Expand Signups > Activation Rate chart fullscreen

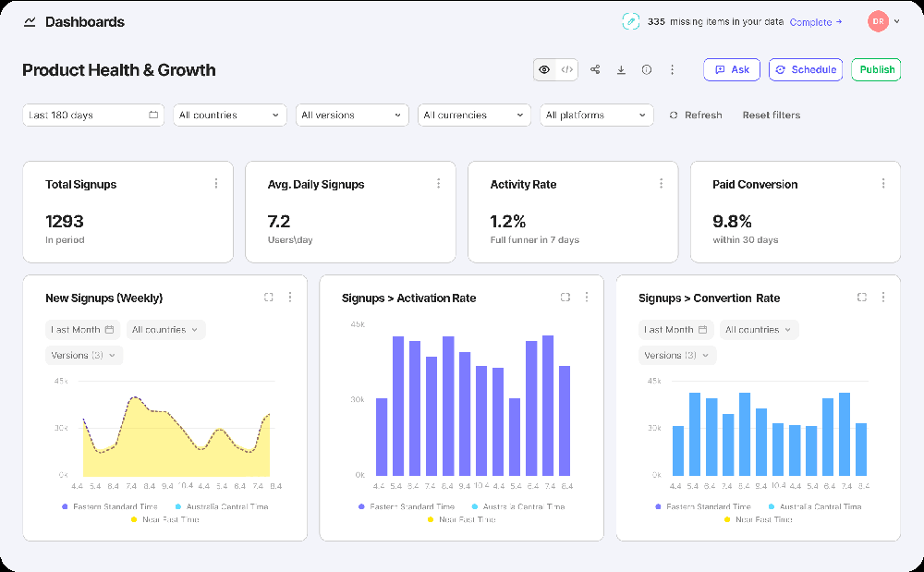565,298
